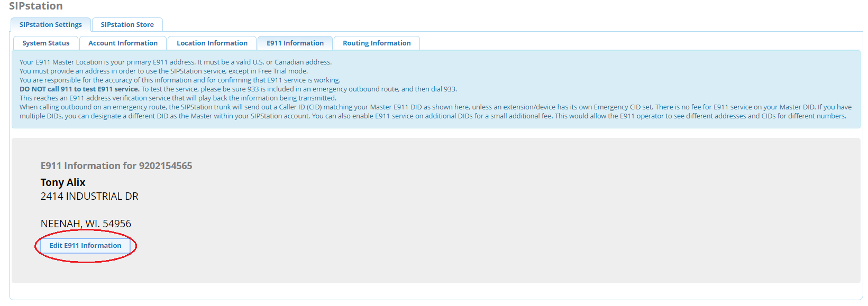Click the bold DO NOT call 911 warning
Image resolution: width=868 pixels, height=306 pixels.
pos(79,89)
